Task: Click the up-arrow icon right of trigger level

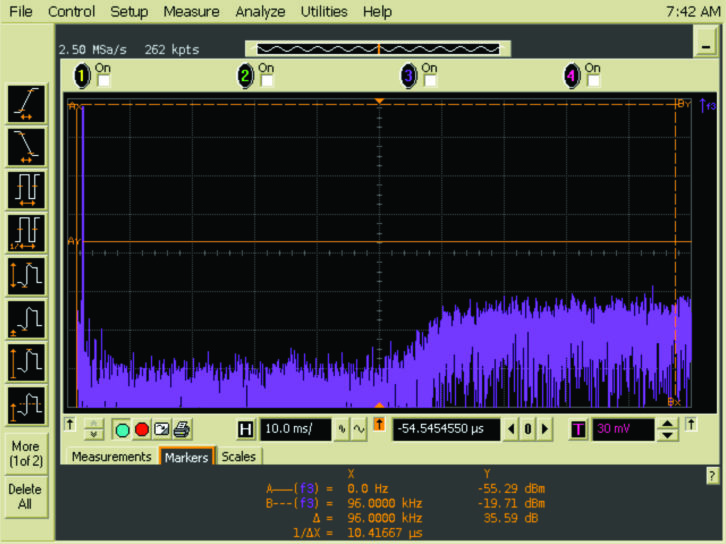Action: point(691,424)
